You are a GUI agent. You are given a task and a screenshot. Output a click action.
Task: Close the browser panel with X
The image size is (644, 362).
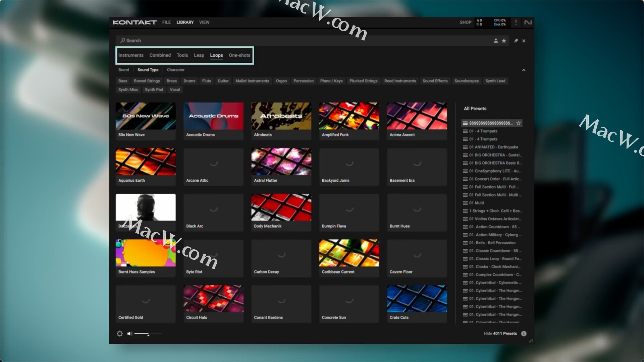click(524, 41)
